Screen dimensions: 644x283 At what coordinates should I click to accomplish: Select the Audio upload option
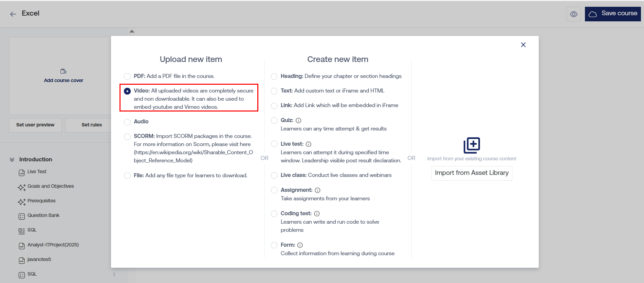pyautogui.click(x=127, y=122)
